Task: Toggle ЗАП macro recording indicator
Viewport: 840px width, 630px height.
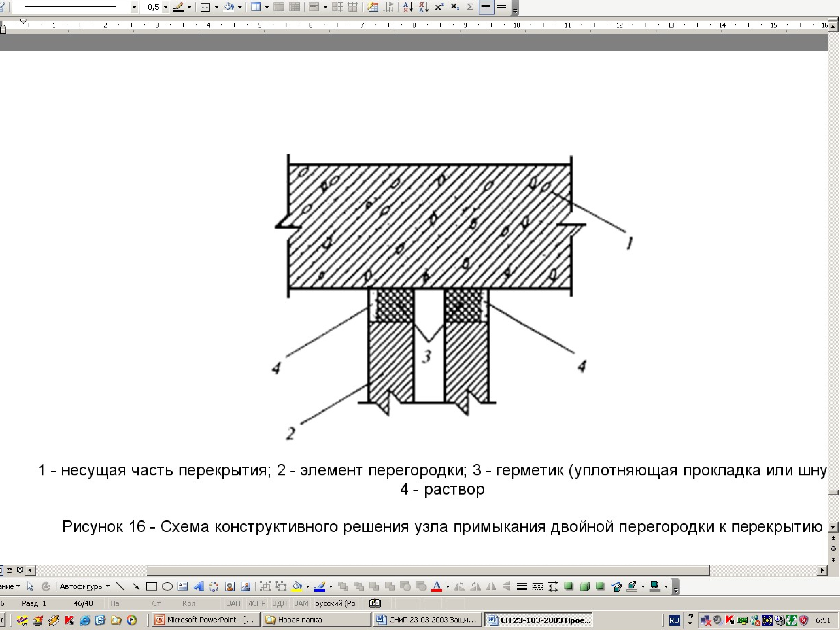Action: (233, 603)
